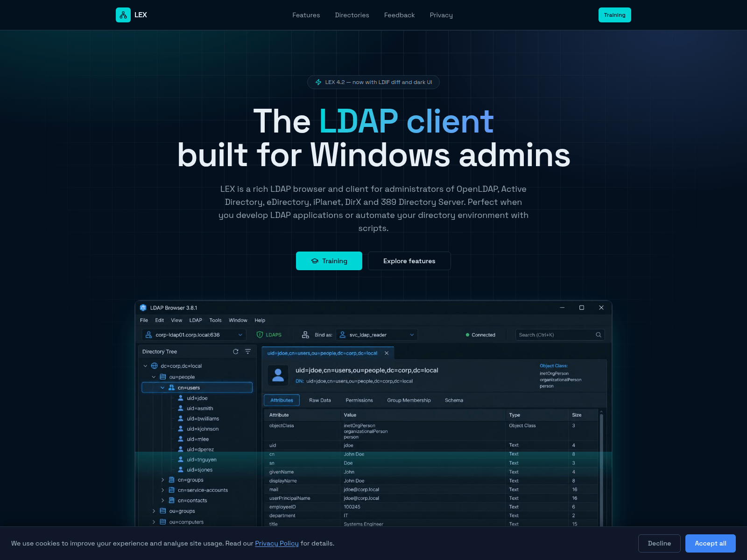The height and width of the screenshot is (560, 747).
Task: Select the Attributes tab
Action: [282, 400]
